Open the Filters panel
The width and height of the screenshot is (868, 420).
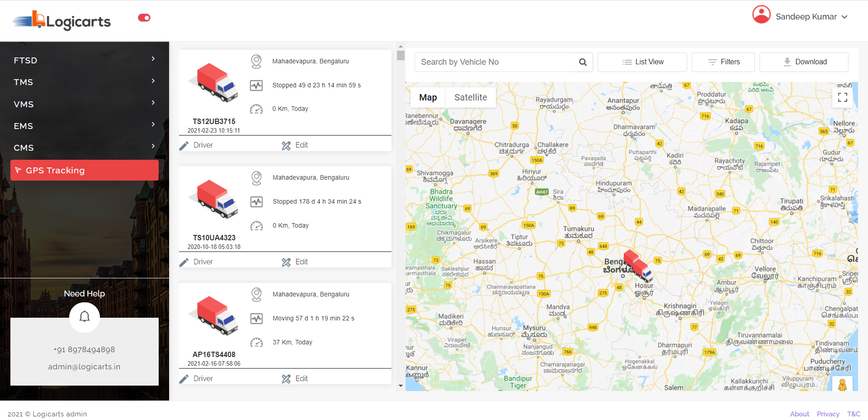point(723,62)
